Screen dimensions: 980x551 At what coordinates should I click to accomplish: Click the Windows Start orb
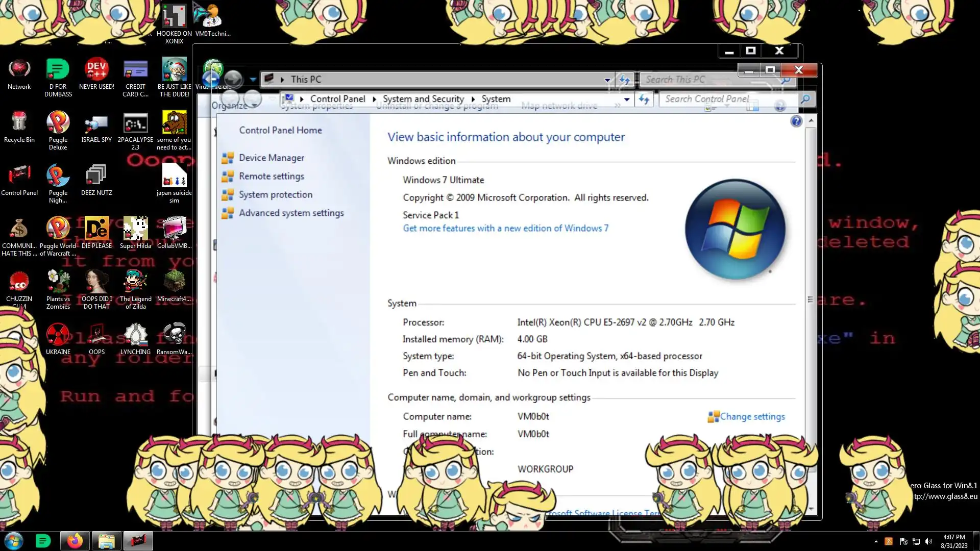pyautogui.click(x=14, y=541)
